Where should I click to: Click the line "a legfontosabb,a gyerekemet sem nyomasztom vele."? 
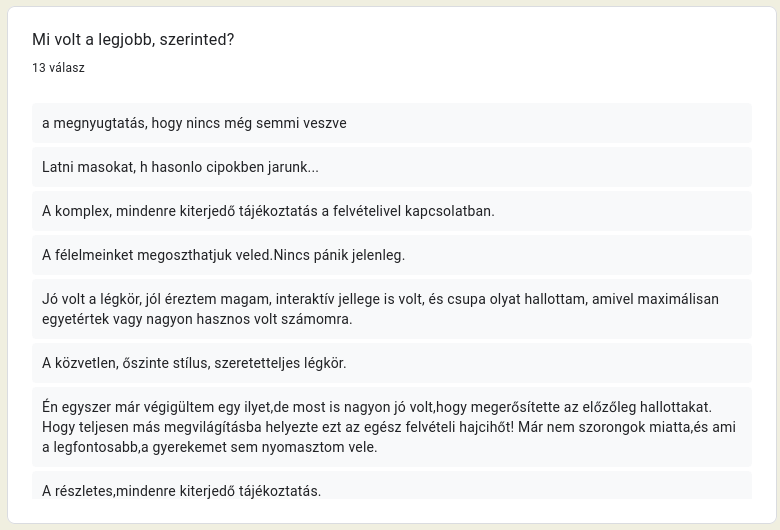point(208,447)
